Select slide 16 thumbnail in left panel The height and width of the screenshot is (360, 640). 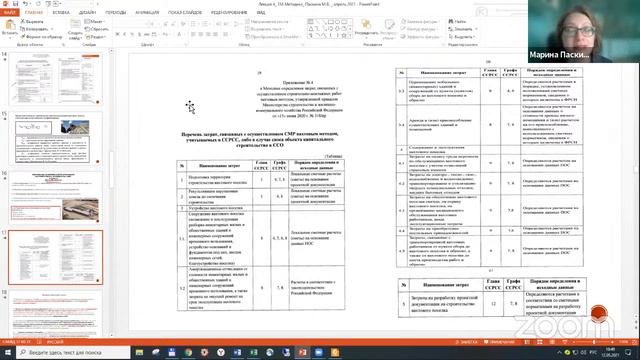pos(56,198)
